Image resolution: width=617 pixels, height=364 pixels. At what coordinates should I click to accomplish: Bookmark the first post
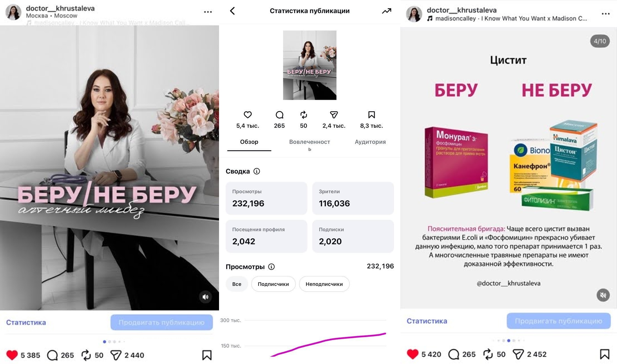(x=207, y=355)
